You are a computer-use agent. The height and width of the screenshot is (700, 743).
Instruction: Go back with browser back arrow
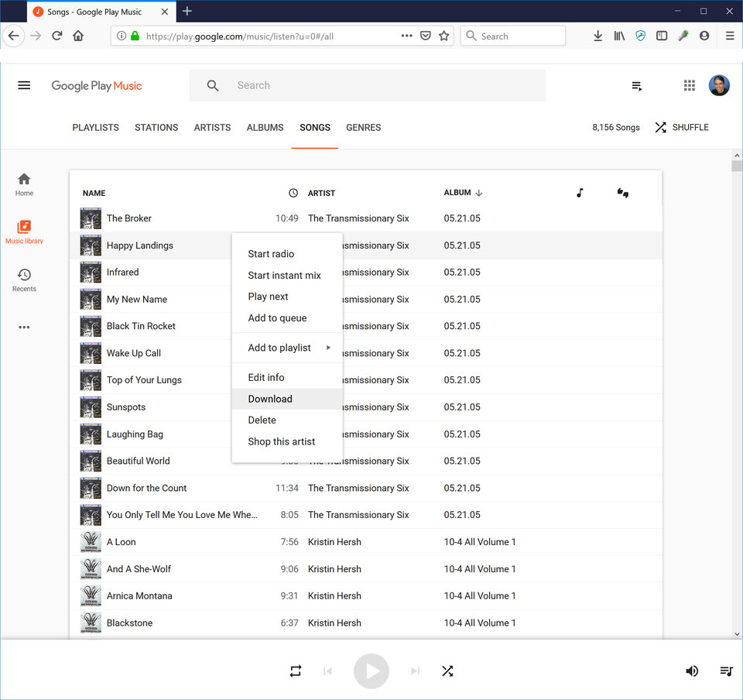(x=14, y=36)
